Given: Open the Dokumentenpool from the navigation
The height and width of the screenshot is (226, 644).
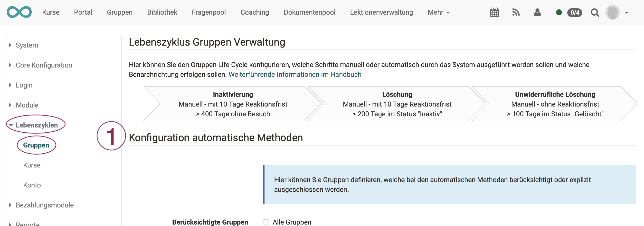Looking at the screenshot, I should [310, 12].
